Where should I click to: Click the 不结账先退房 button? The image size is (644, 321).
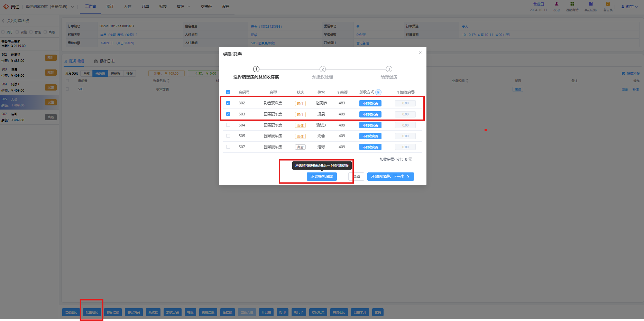point(322,177)
